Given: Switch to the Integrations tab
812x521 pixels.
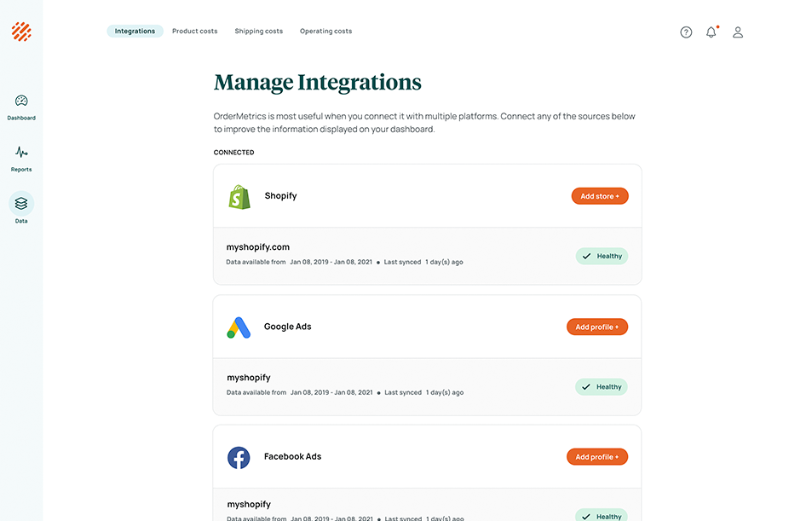Looking at the screenshot, I should pyautogui.click(x=135, y=31).
